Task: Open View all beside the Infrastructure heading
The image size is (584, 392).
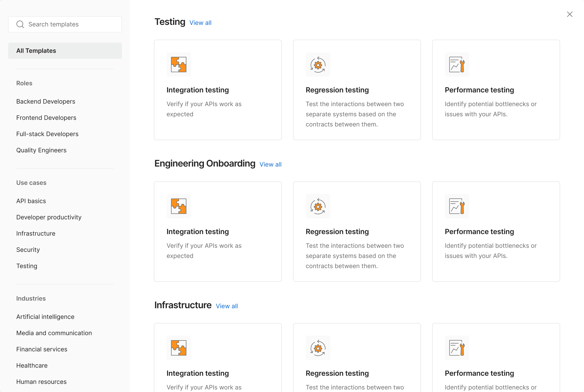Action: coord(227,306)
